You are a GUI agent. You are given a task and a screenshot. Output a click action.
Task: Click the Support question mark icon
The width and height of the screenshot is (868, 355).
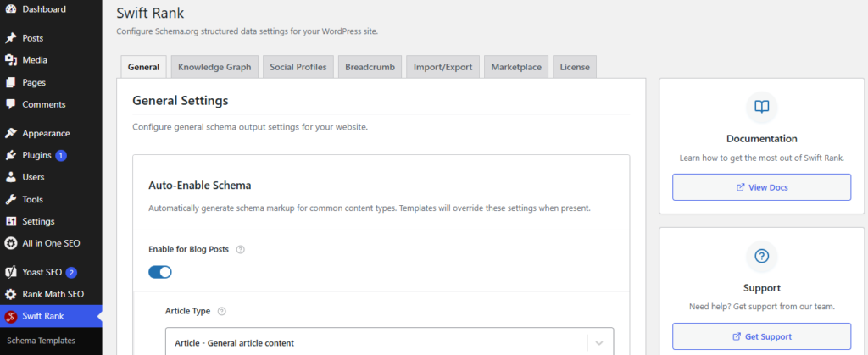point(762,256)
